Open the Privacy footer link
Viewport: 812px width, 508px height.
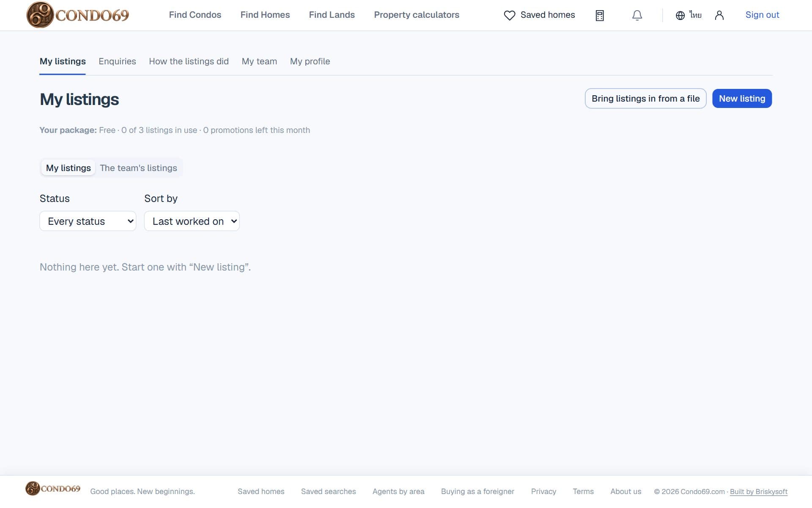(x=543, y=491)
